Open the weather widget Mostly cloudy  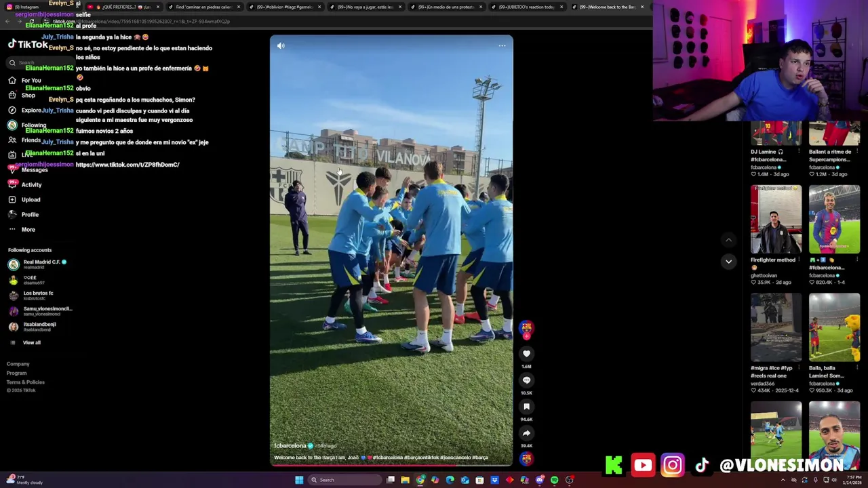pos(24,480)
